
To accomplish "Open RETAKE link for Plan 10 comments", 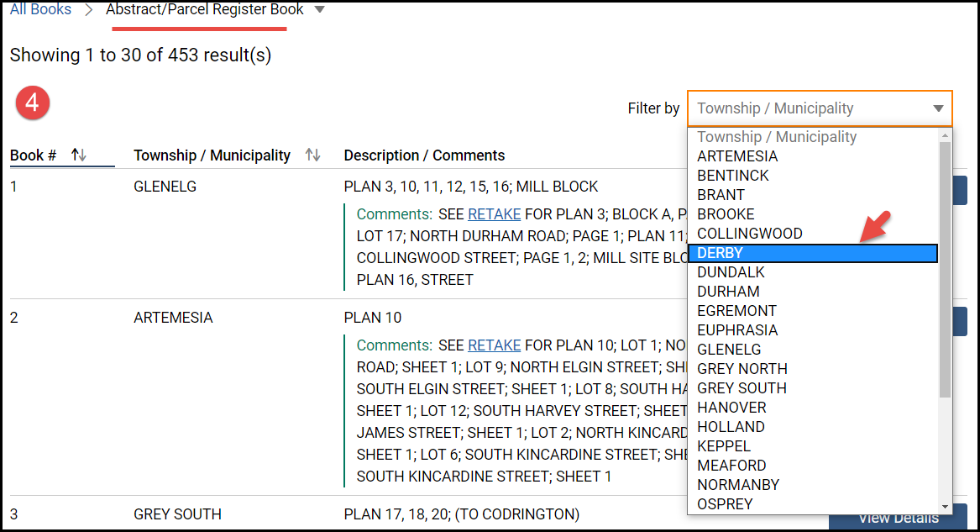I will click(494, 345).
